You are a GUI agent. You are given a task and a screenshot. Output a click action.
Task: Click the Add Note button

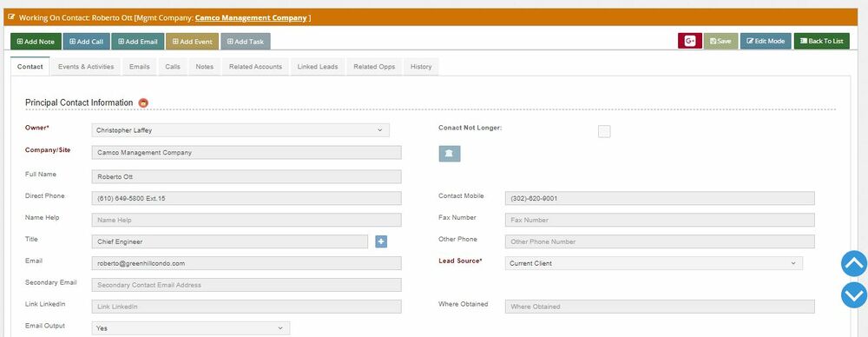pos(36,42)
